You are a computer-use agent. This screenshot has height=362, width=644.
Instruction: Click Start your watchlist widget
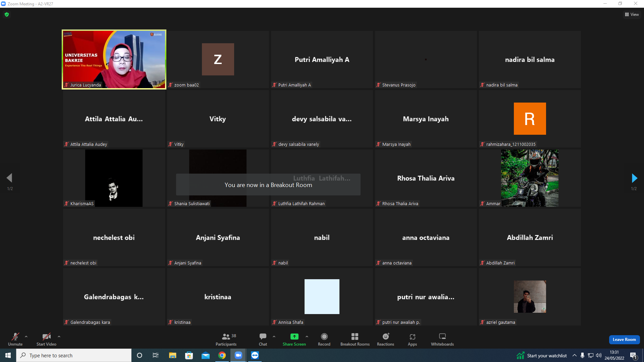tap(542, 355)
